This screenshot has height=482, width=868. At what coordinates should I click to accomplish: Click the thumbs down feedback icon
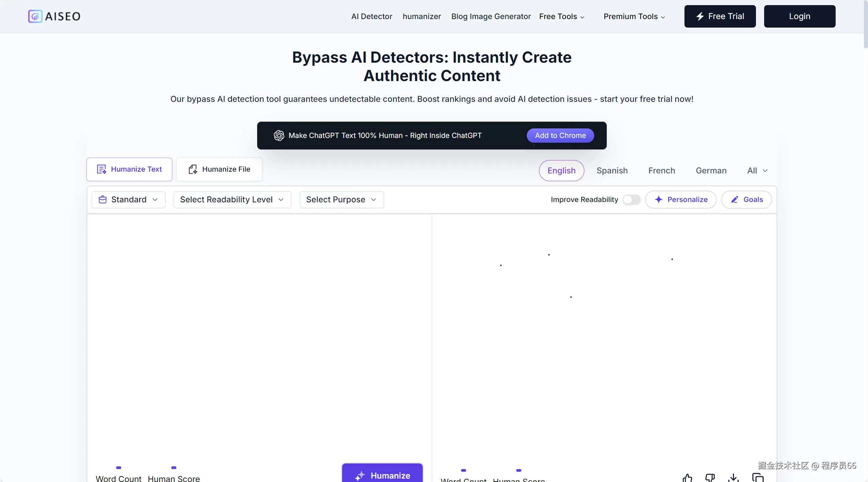[710, 478]
